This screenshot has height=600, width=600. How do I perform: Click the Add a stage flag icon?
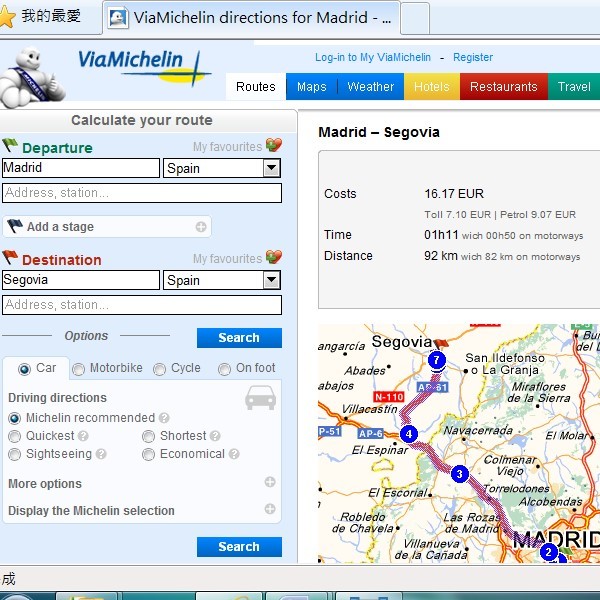tap(15, 226)
